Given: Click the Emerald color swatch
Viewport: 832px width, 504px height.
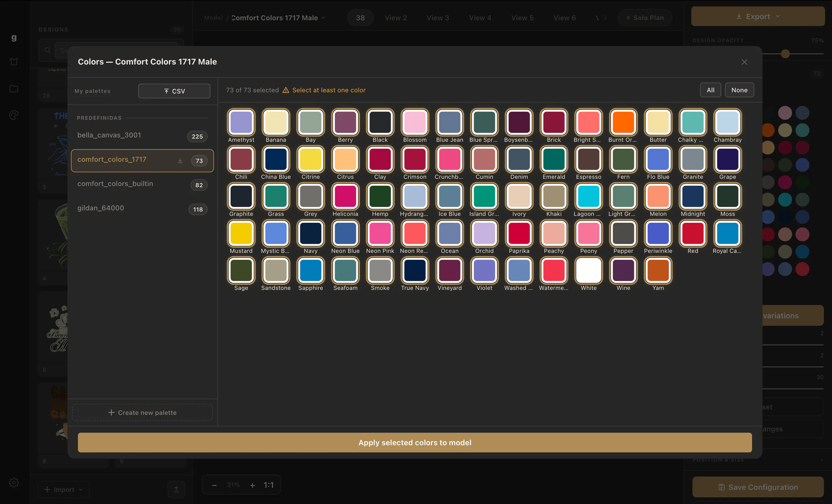Looking at the screenshot, I should pos(554,159).
